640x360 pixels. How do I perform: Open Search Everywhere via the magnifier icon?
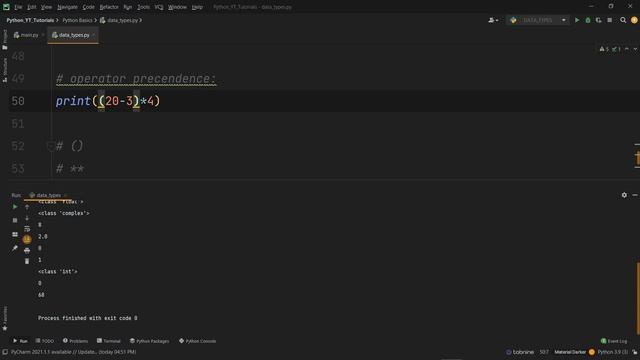coord(623,20)
